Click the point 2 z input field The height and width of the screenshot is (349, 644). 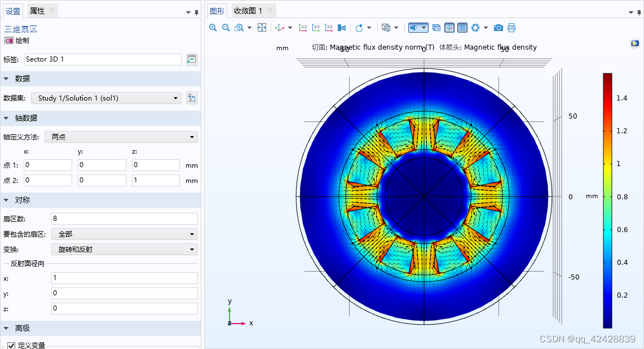tap(156, 180)
